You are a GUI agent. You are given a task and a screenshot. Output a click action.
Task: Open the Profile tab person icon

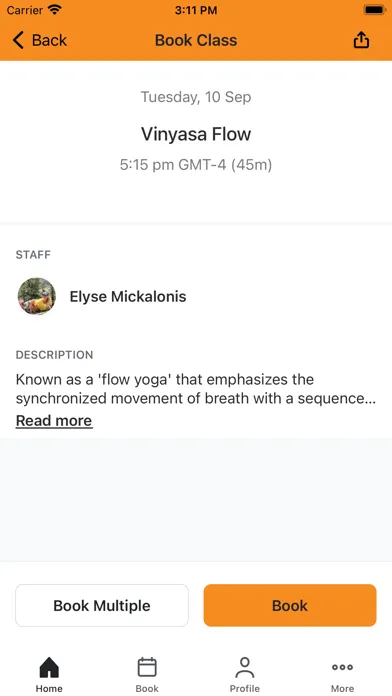coord(245,667)
